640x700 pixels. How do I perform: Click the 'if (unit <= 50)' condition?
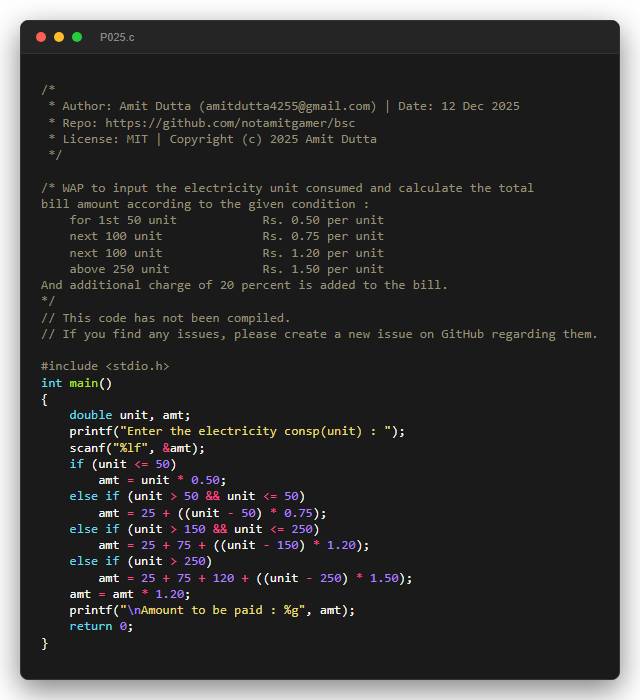pos(123,464)
